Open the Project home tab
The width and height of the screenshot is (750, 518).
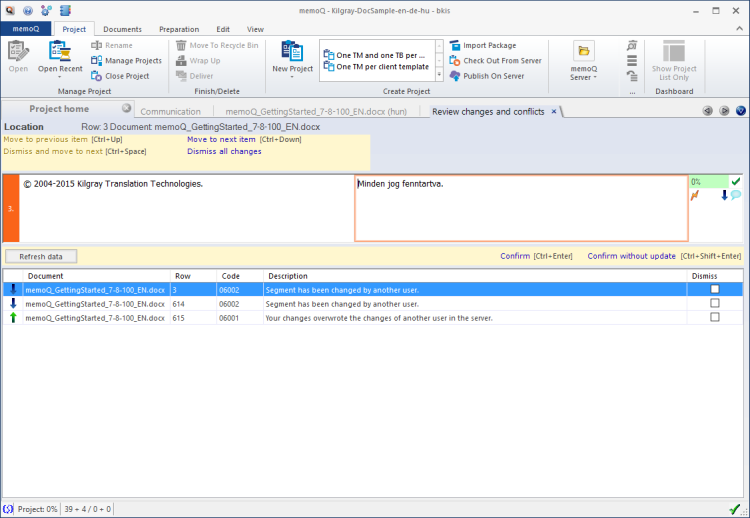pyautogui.click(x=59, y=109)
